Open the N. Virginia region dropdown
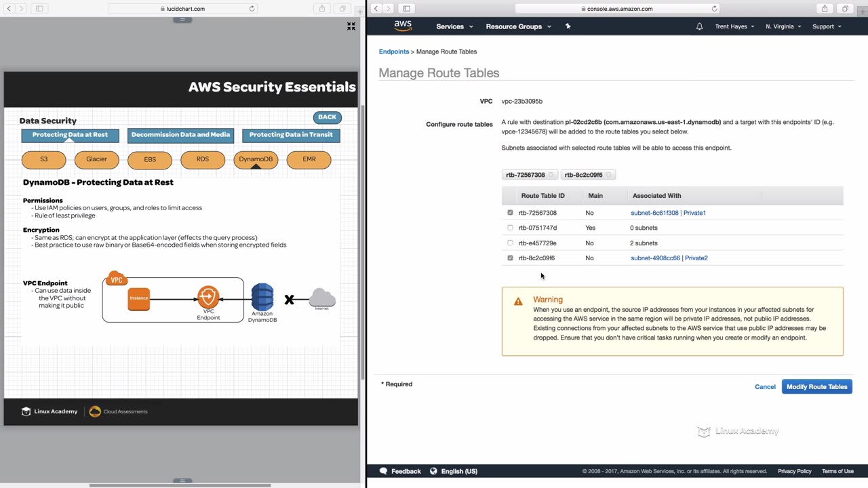Screen dimensions: 868x488 pos(783,26)
